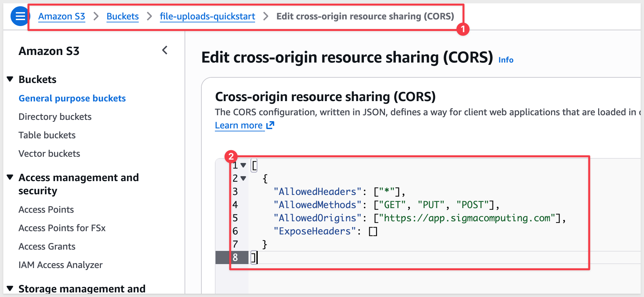Click the AllowedOrigins line in JSON editor
This screenshot has height=297, width=644.
pyautogui.click(x=419, y=218)
